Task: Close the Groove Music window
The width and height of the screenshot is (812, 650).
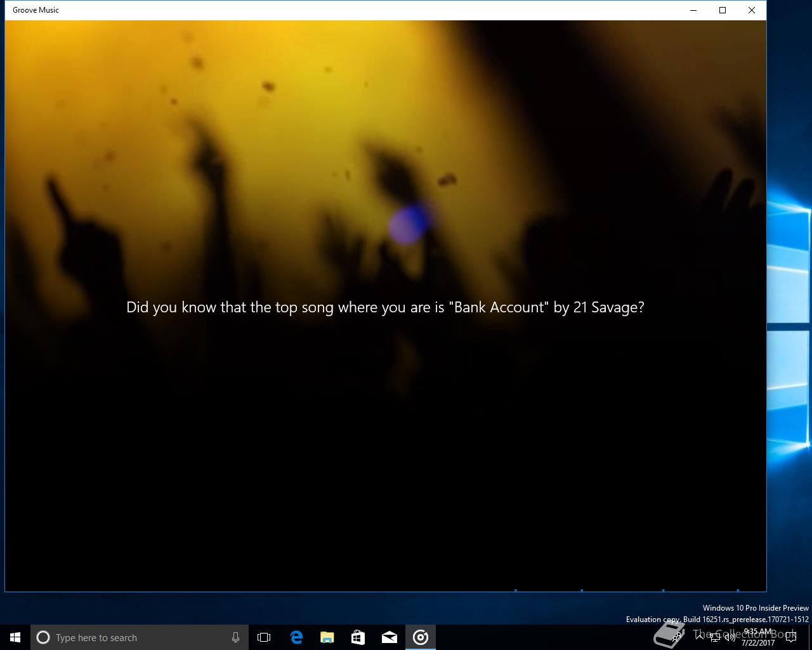Action: [x=752, y=10]
